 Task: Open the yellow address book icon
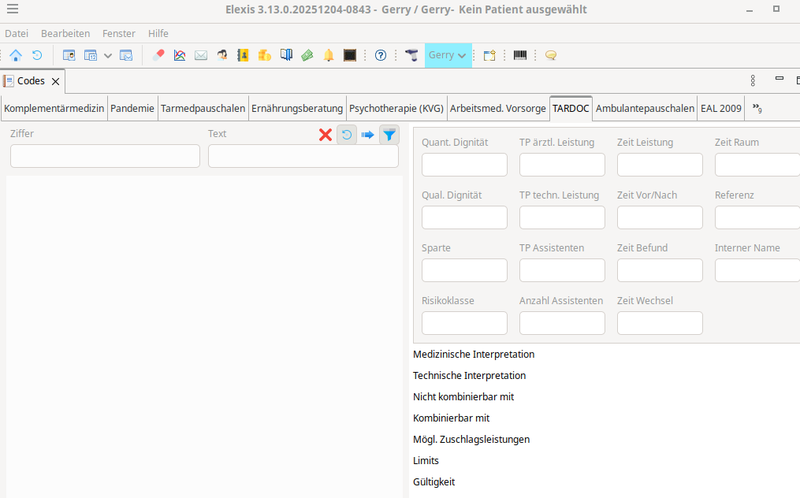tap(243, 55)
